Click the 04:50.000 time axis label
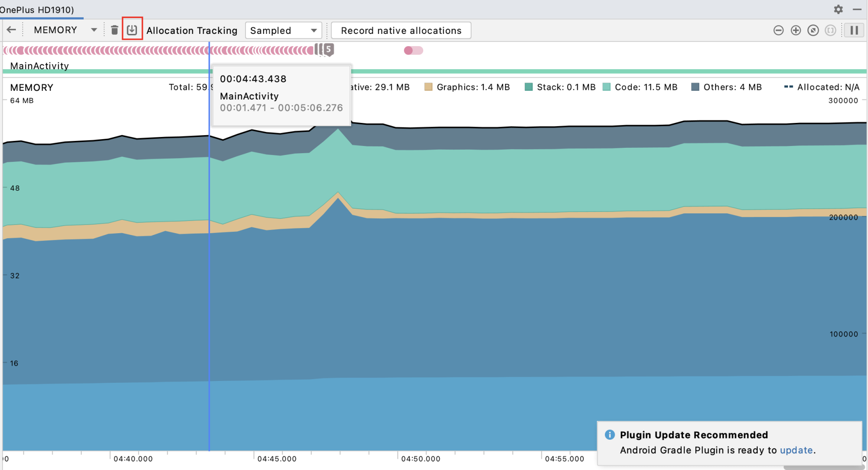 coord(420,459)
